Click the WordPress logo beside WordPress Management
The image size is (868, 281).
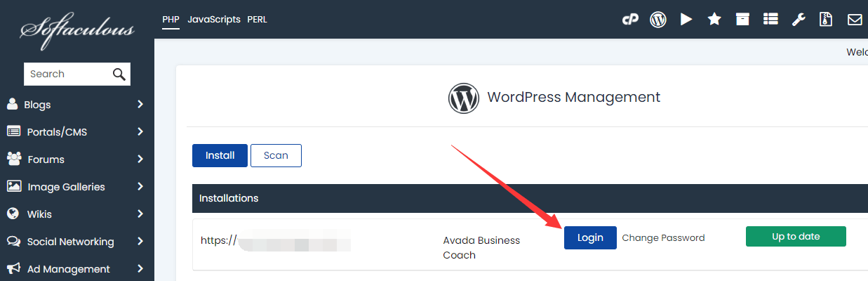click(x=464, y=98)
